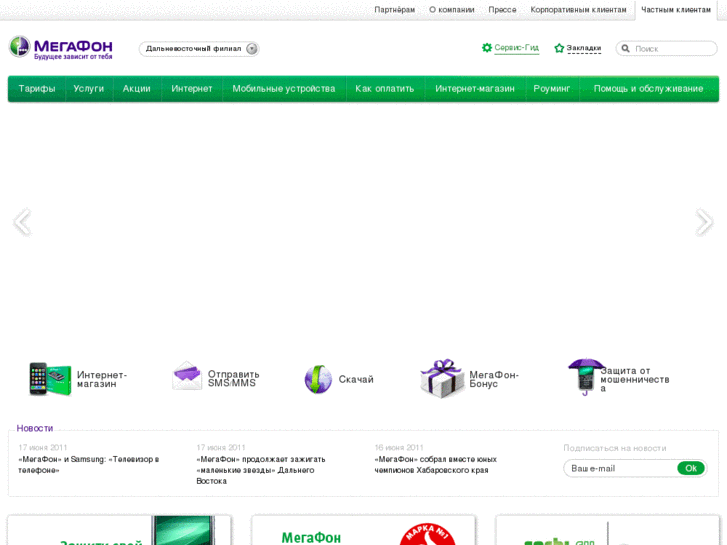The height and width of the screenshot is (545, 727).
Task: Open МегаФон-Бонус link
Action: click(494, 379)
